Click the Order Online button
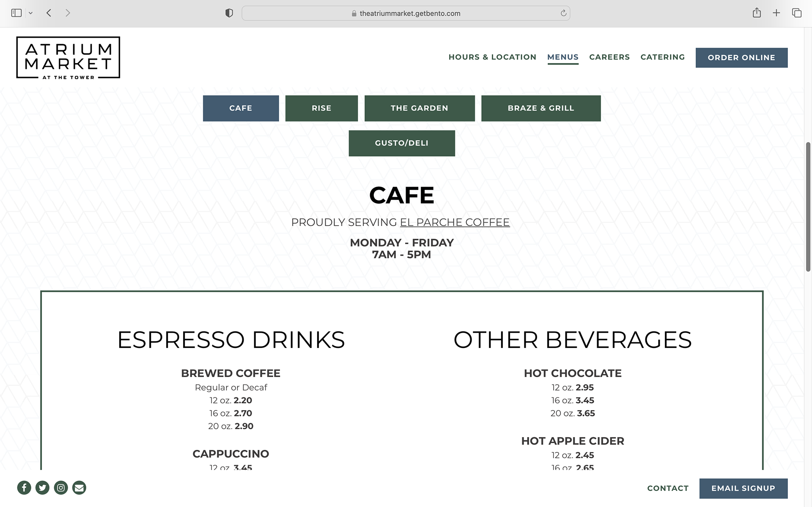The height and width of the screenshot is (507, 812). [741, 58]
